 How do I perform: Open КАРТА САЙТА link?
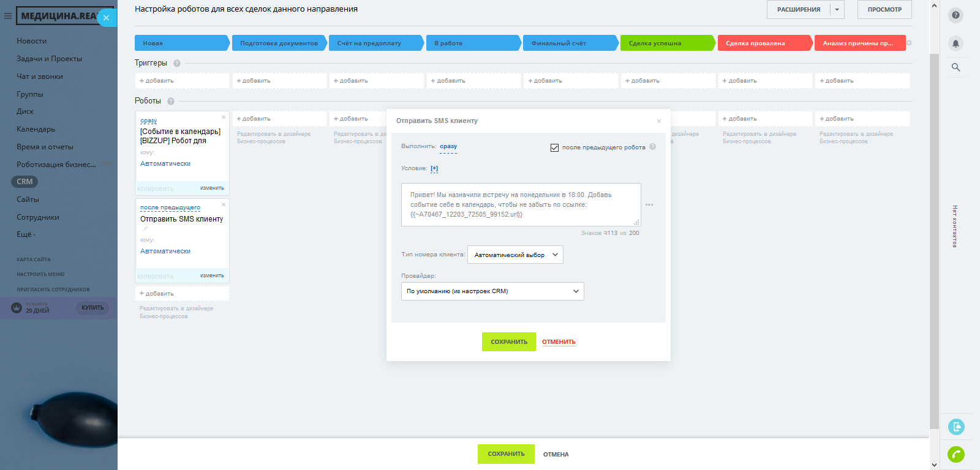coord(34,259)
